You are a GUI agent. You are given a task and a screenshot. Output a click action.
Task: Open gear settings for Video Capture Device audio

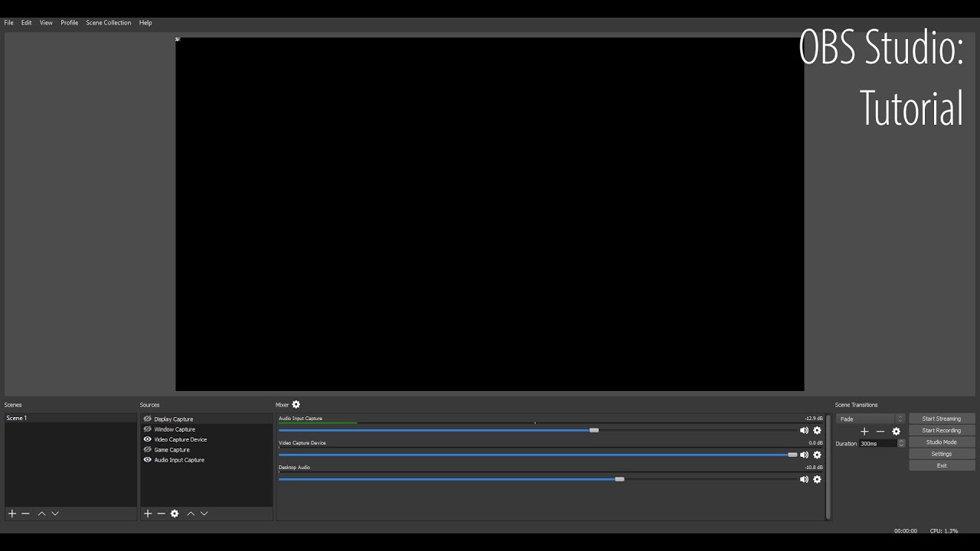point(817,455)
